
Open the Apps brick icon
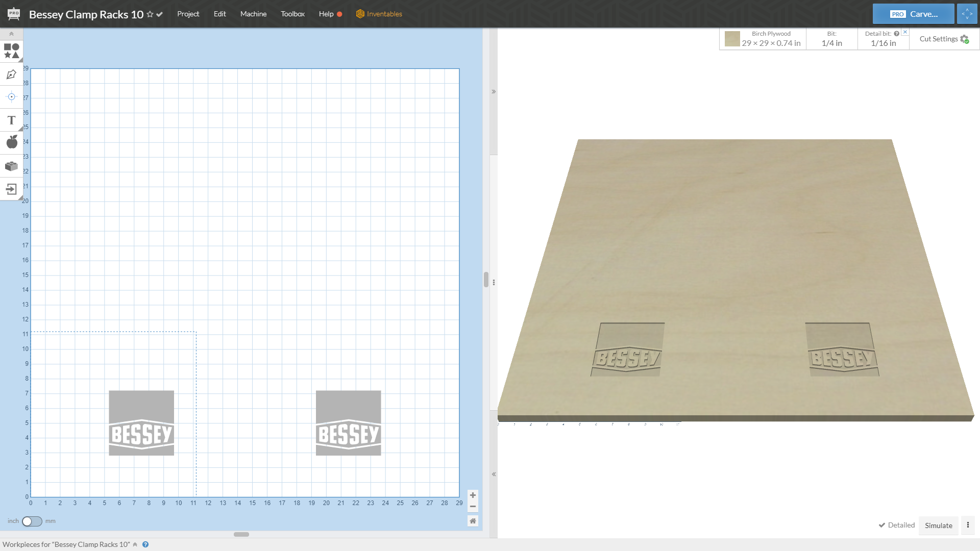tap(11, 166)
